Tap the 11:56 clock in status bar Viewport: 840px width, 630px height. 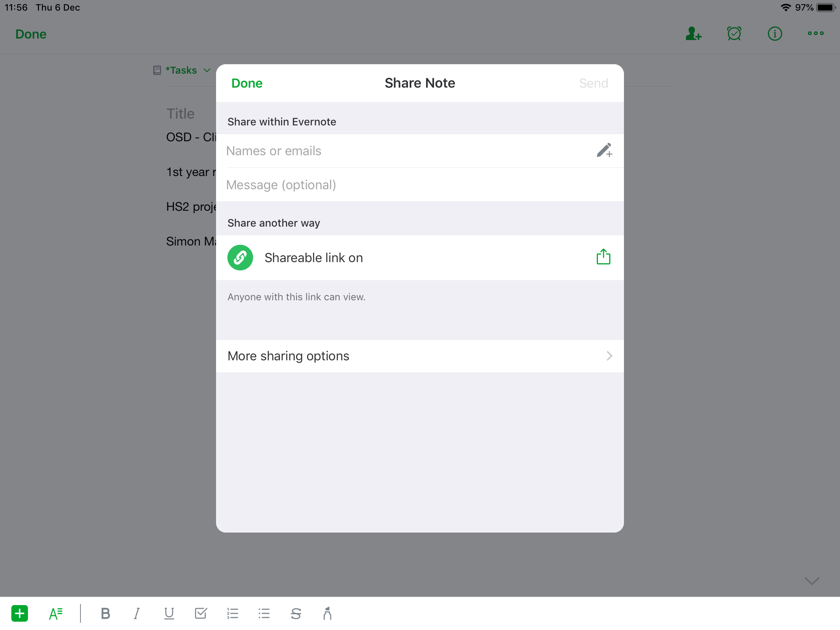(x=16, y=8)
